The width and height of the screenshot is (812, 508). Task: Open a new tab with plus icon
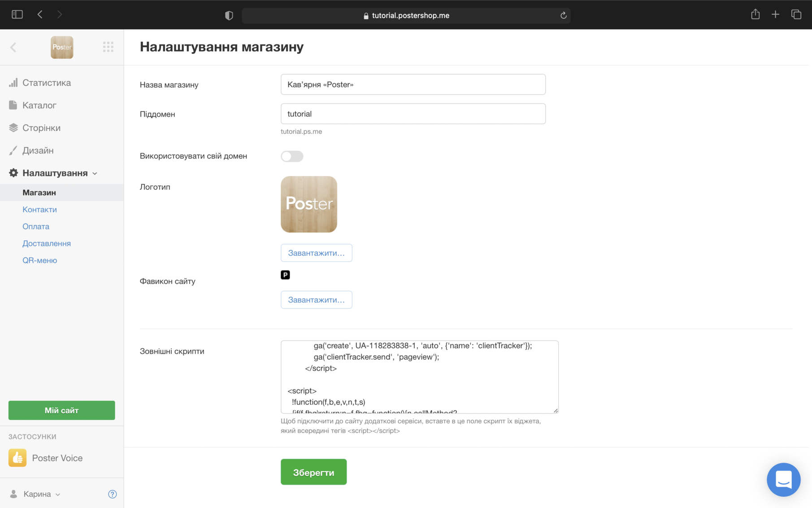point(775,15)
